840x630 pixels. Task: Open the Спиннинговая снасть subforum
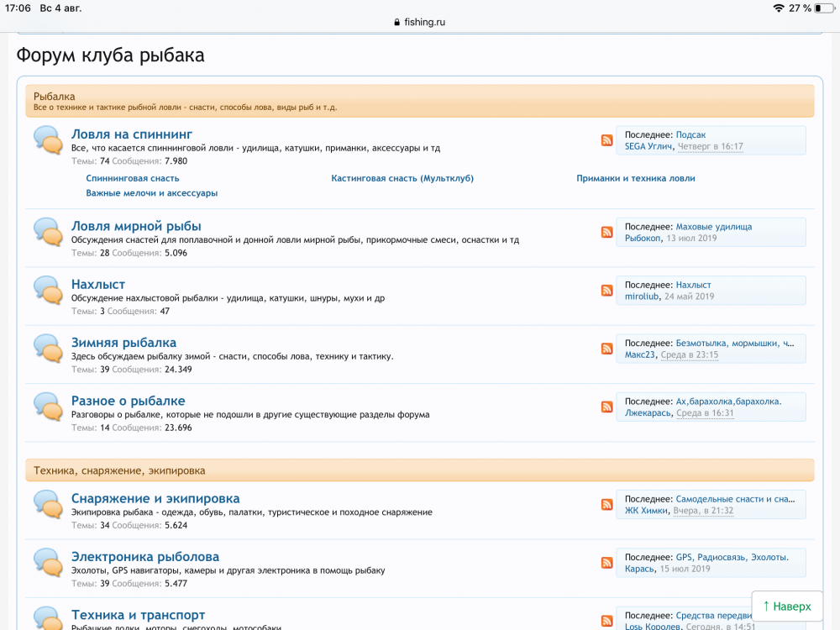coord(133,178)
